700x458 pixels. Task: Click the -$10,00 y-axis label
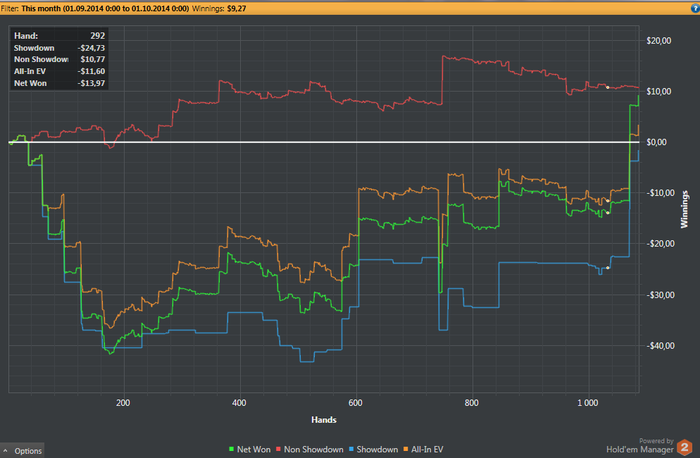click(660, 193)
